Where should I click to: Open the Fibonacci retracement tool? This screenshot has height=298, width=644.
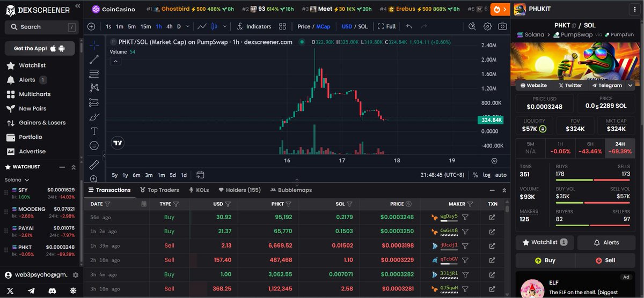point(94,73)
